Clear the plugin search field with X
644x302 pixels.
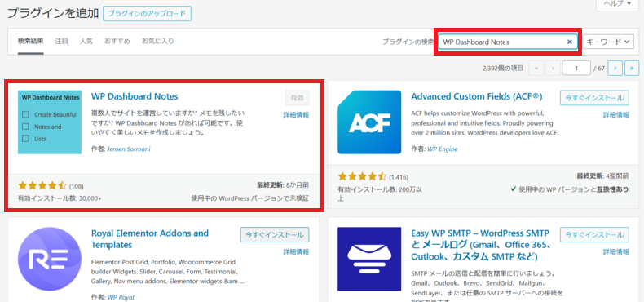[570, 42]
